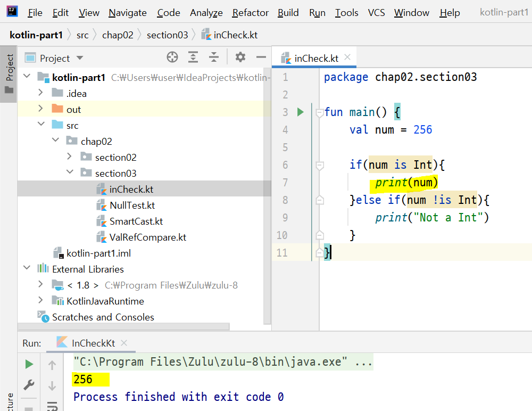Select inCheck.kt in project tree

pyautogui.click(x=131, y=189)
